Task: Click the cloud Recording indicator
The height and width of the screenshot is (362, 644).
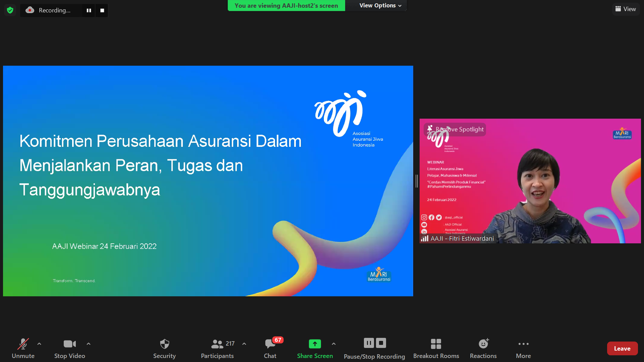Action: (49, 10)
